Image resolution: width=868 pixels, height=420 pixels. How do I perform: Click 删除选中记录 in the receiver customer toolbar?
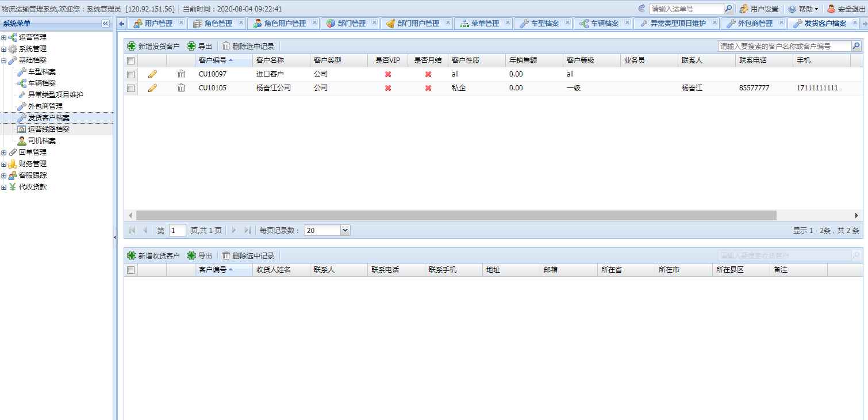coord(248,255)
